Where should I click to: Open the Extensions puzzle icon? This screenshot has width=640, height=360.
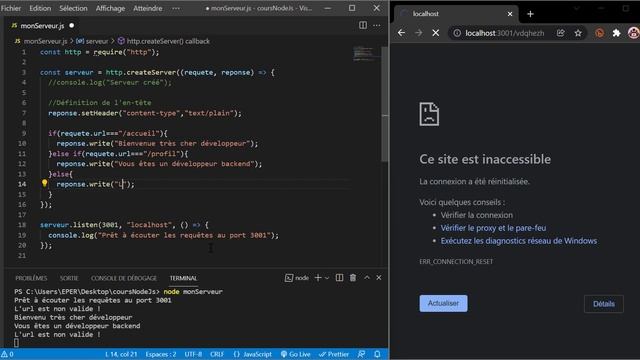pyautogui.click(x=616, y=33)
